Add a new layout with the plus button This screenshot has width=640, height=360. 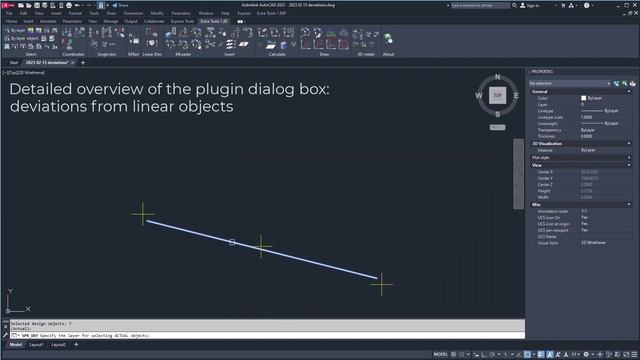pos(76,344)
